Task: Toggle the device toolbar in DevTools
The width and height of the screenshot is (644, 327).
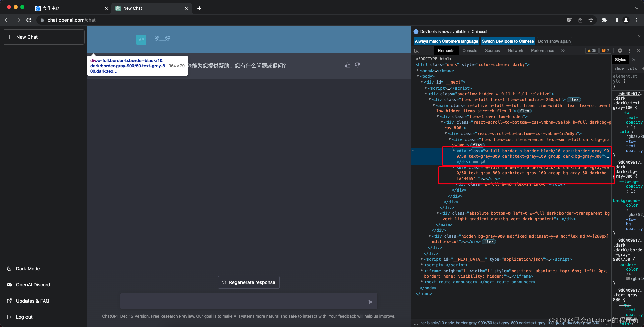Action: coord(425,51)
